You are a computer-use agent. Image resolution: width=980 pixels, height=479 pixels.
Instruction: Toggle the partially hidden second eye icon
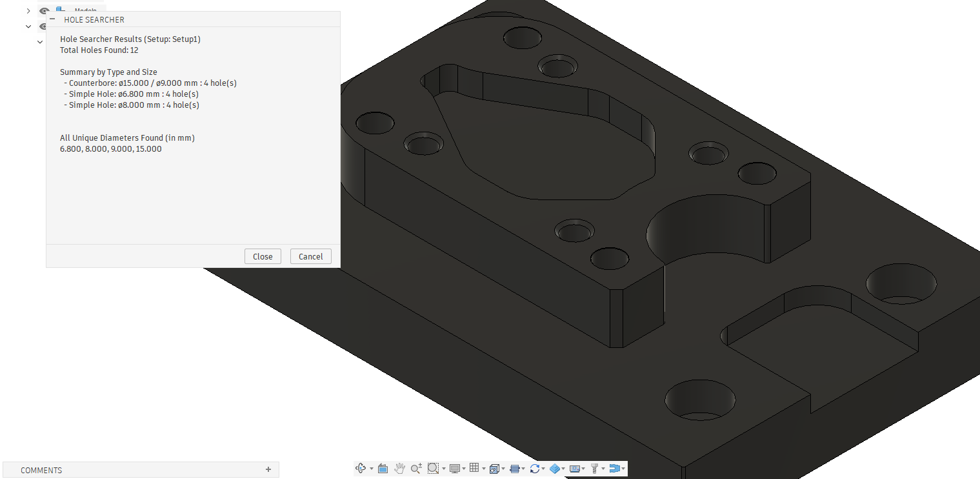pos(42,26)
